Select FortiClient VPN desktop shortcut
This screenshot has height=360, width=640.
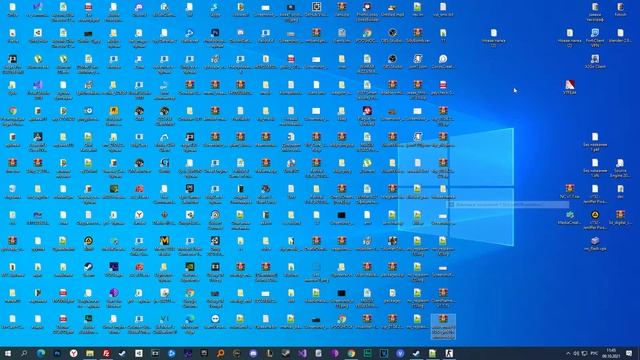(x=595, y=38)
